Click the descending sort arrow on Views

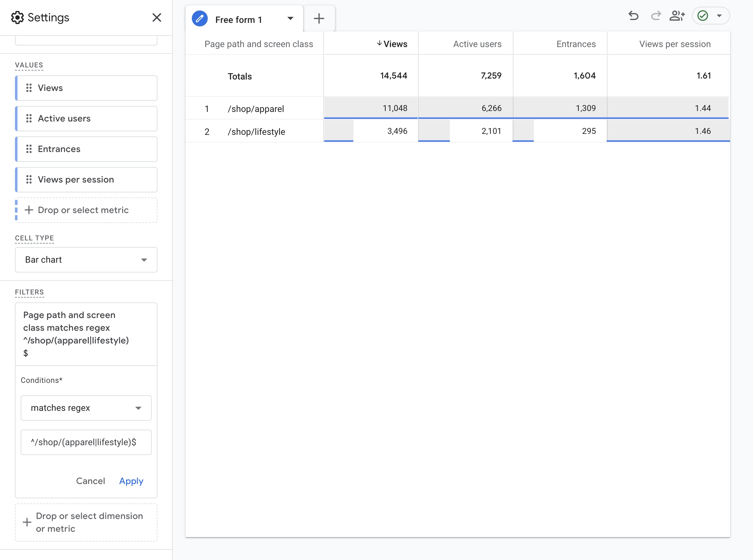pyautogui.click(x=380, y=43)
